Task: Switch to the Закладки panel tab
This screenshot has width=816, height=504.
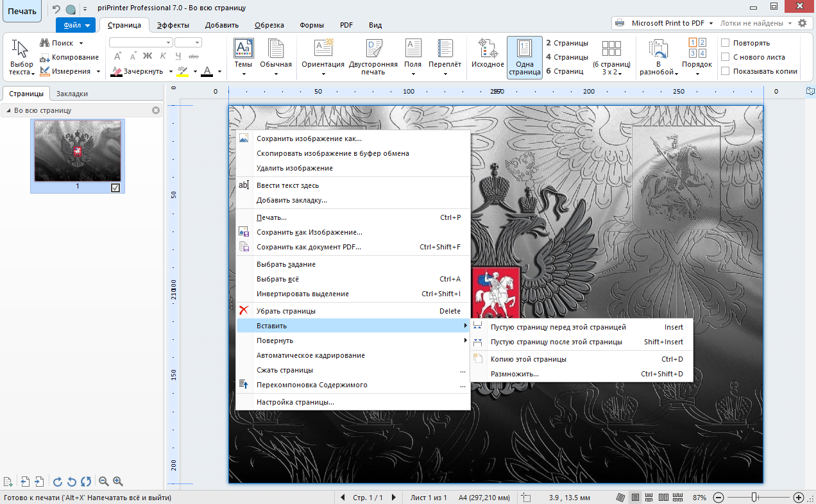Action: tap(72, 94)
